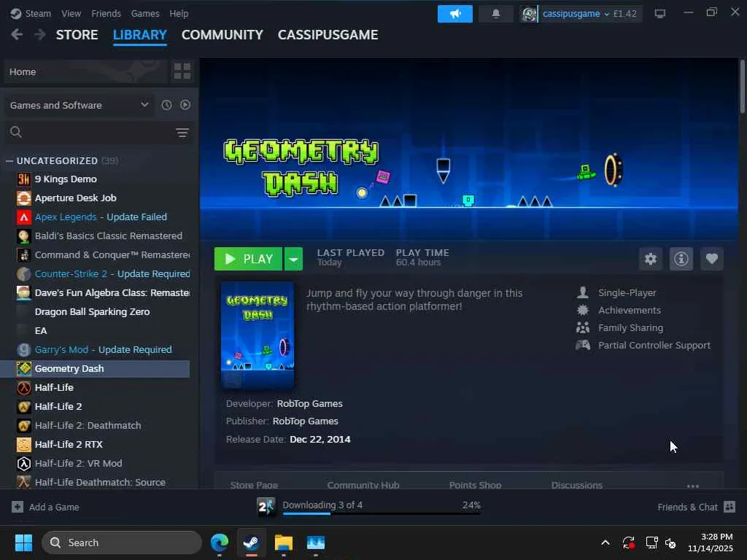
Task: Go back with the navigation arrow
Action: pos(17,35)
